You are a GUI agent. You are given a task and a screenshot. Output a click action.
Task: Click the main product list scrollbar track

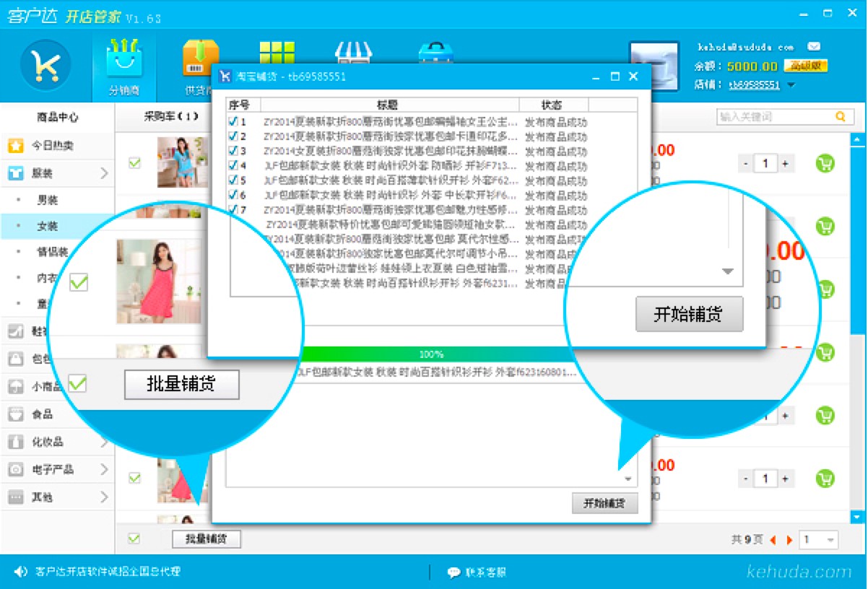tap(857, 328)
